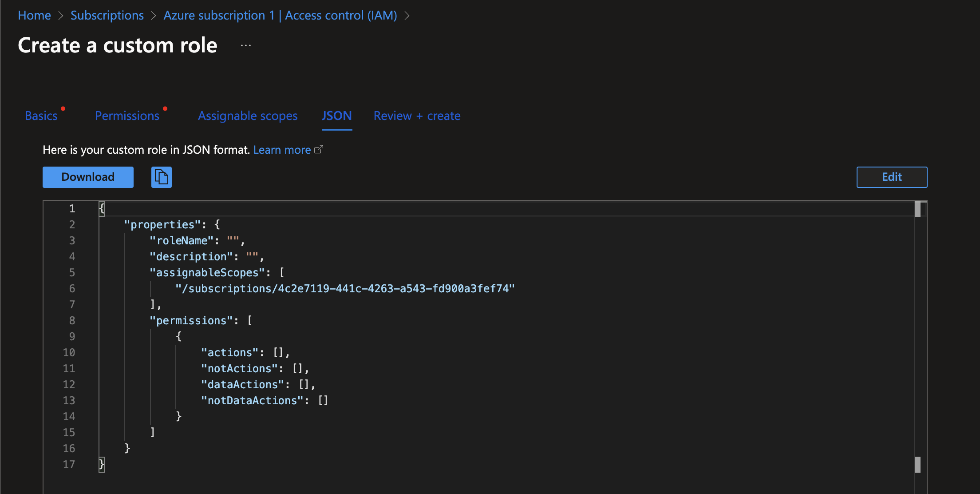Click the "permissions" key on line 8
Screen dimensions: 980x494
191,321
